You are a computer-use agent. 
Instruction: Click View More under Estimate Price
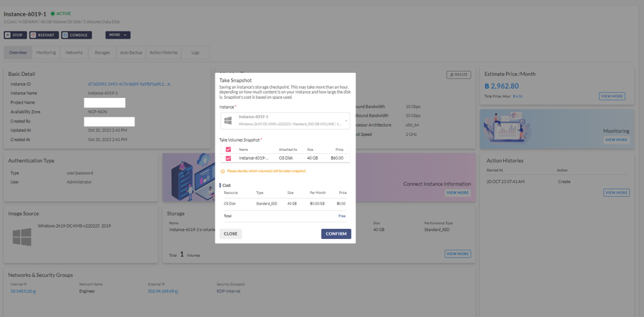pyautogui.click(x=612, y=96)
